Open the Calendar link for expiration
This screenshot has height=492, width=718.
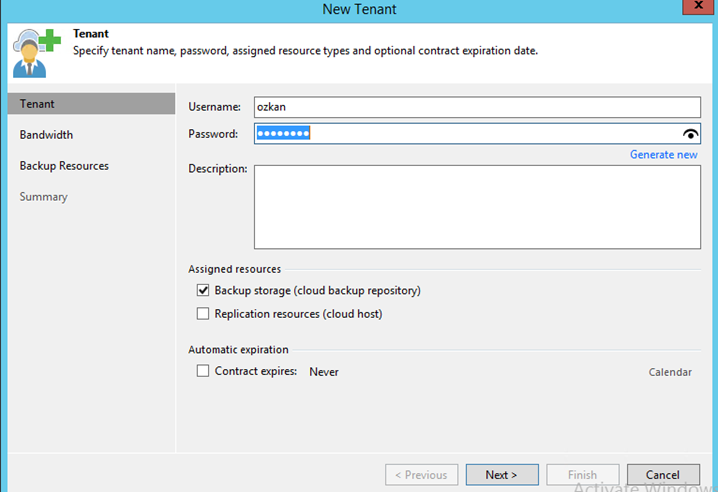pos(670,372)
